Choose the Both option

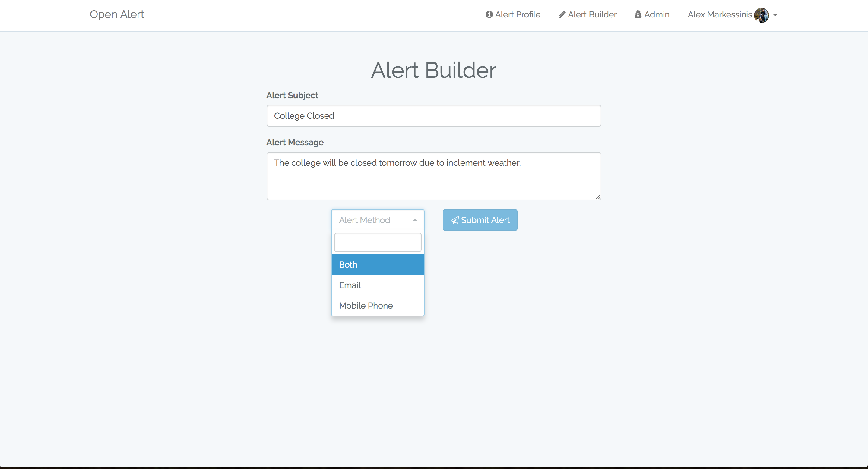(377, 265)
